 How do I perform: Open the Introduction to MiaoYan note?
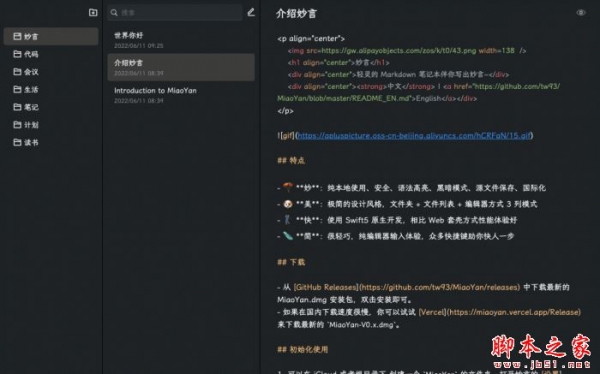pos(181,95)
